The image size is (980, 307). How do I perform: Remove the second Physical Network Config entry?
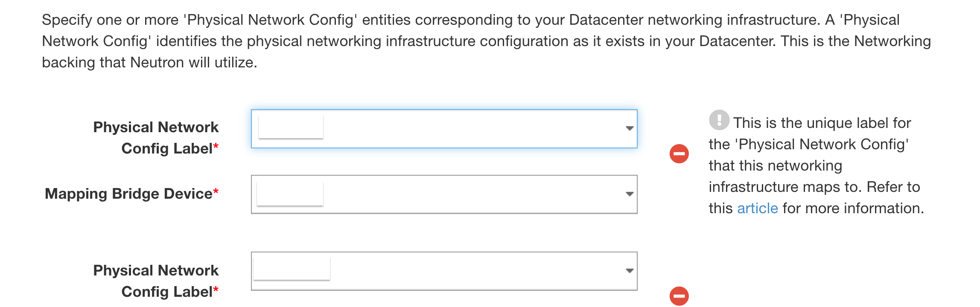[679, 296]
